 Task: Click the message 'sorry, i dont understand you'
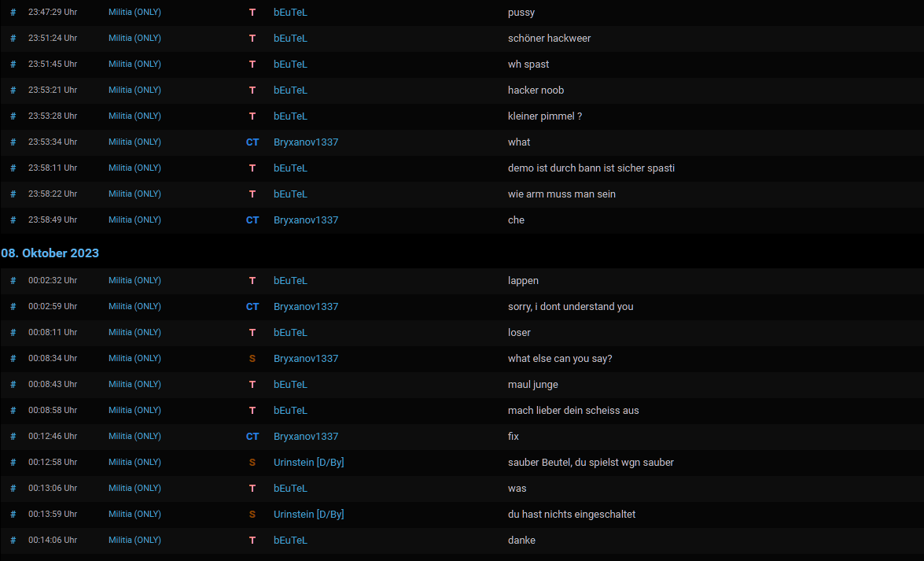(x=570, y=307)
